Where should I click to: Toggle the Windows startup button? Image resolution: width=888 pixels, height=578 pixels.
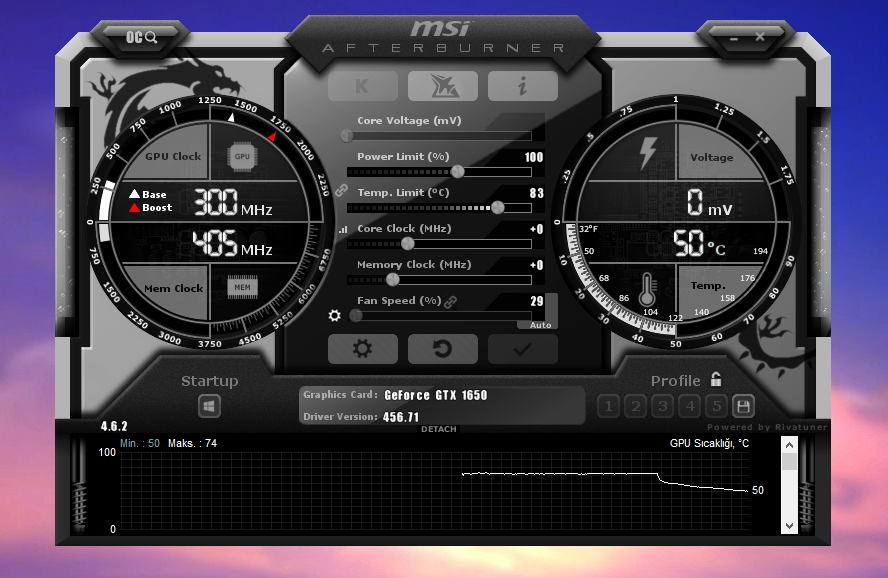(210, 406)
